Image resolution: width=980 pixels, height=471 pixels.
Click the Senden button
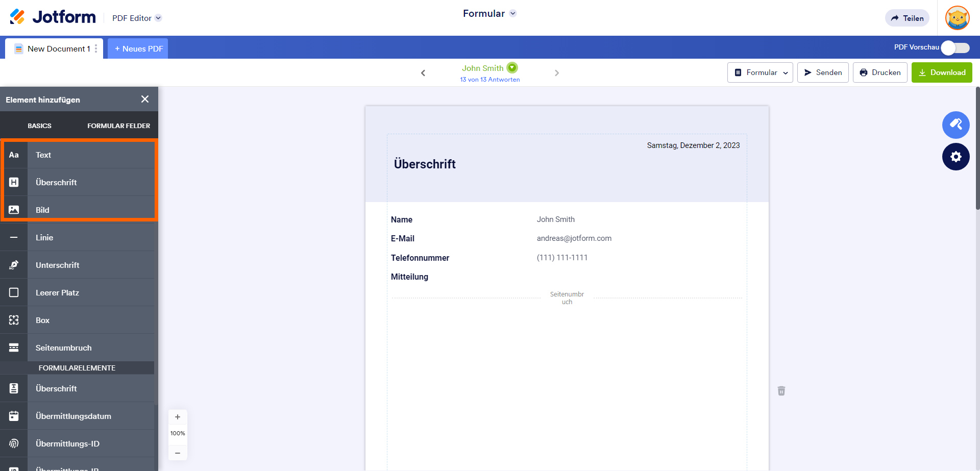[x=823, y=72]
